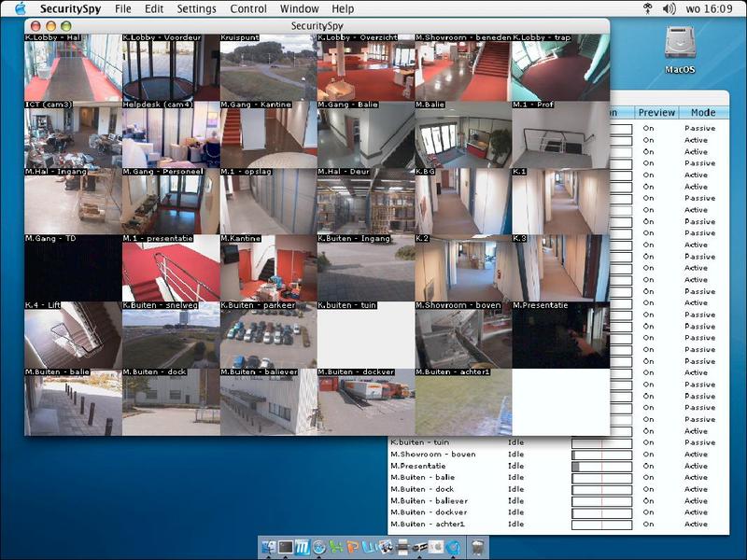Open the MacOS hard drive icon

pos(679,45)
